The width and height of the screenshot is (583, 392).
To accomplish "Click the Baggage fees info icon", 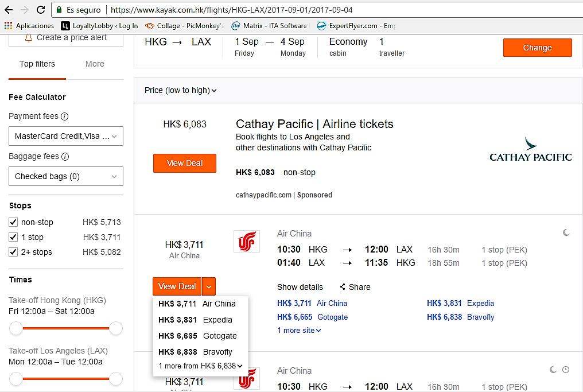I will (x=65, y=157).
